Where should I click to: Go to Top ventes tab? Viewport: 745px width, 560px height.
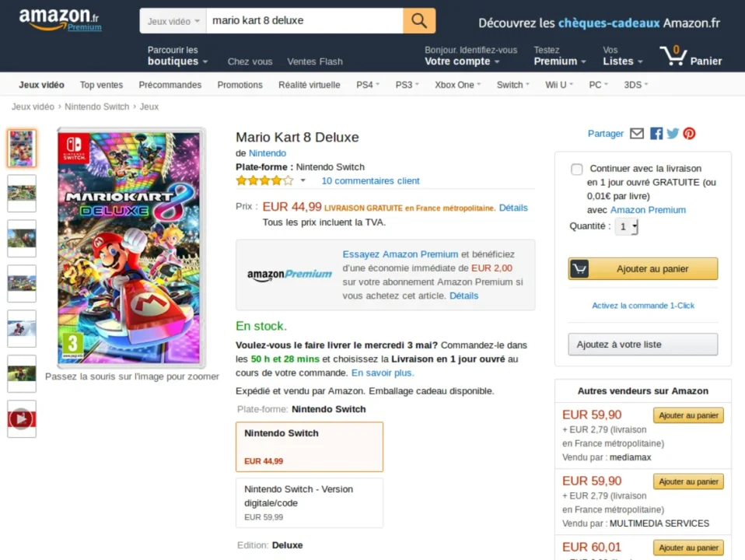(x=101, y=85)
